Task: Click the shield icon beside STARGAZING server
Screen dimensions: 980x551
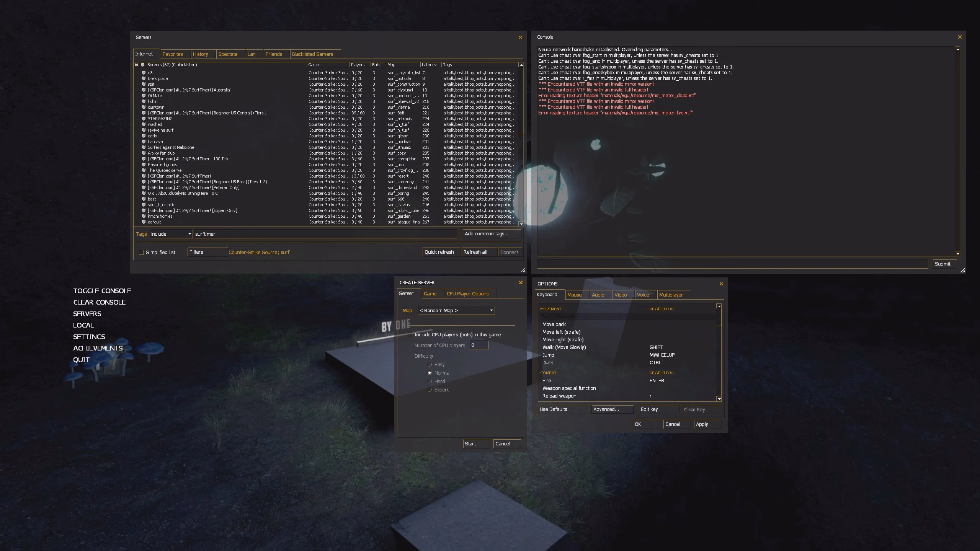Action: click(x=144, y=119)
